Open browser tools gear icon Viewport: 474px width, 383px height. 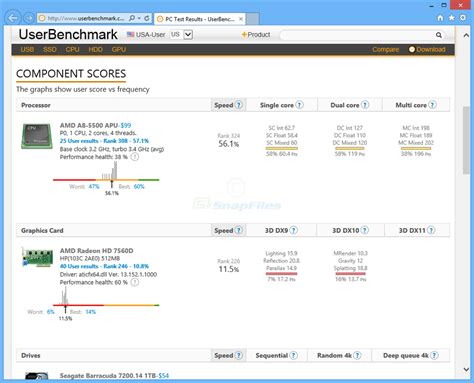pyautogui.click(x=463, y=18)
